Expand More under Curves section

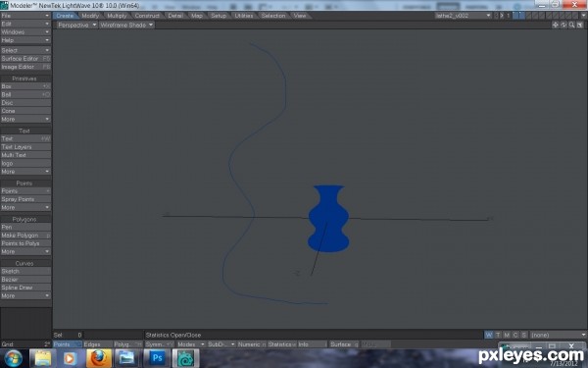click(x=25, y=296)
